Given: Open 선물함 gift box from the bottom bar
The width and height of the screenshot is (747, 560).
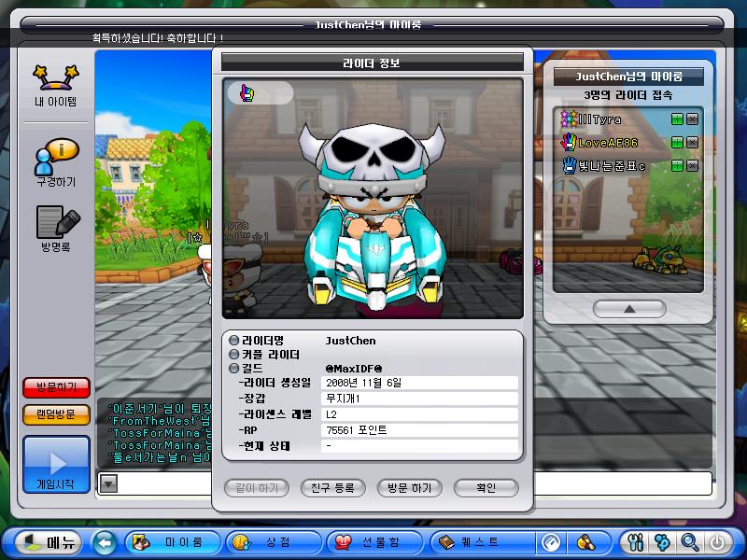Looking at the screenshot, I should 375,542.
